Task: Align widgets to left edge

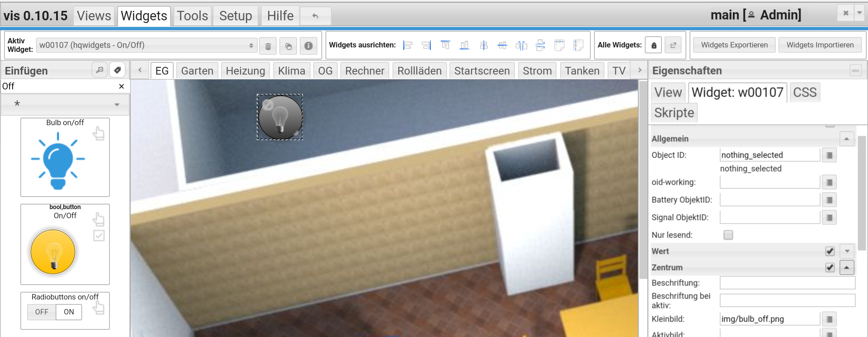Action: click(x=408, y=45)
